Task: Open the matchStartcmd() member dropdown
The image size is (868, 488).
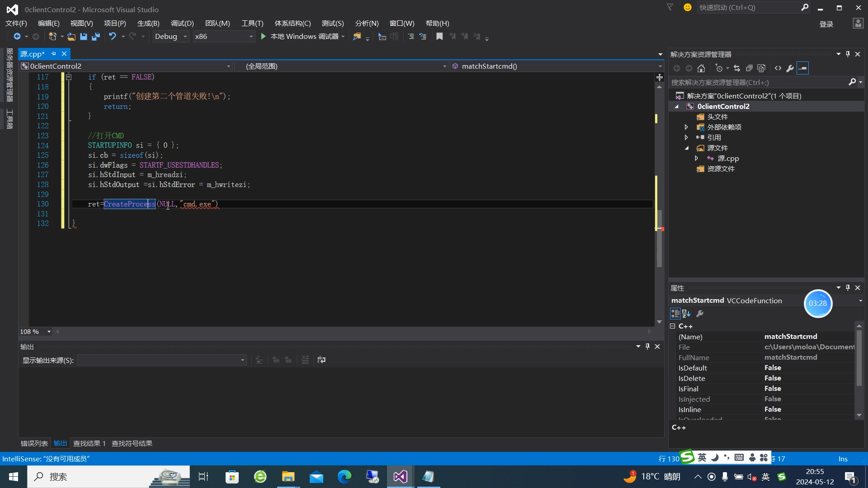Action: tap(557, 66)
